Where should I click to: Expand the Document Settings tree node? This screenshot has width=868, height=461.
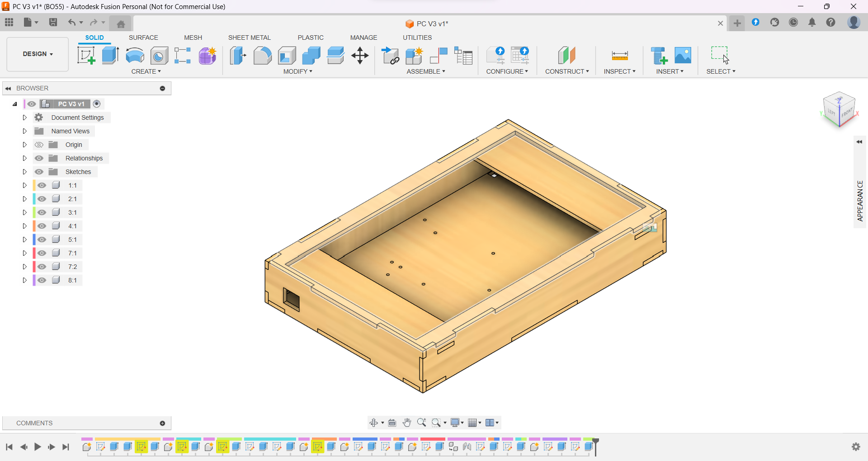[x=25, y=118]
